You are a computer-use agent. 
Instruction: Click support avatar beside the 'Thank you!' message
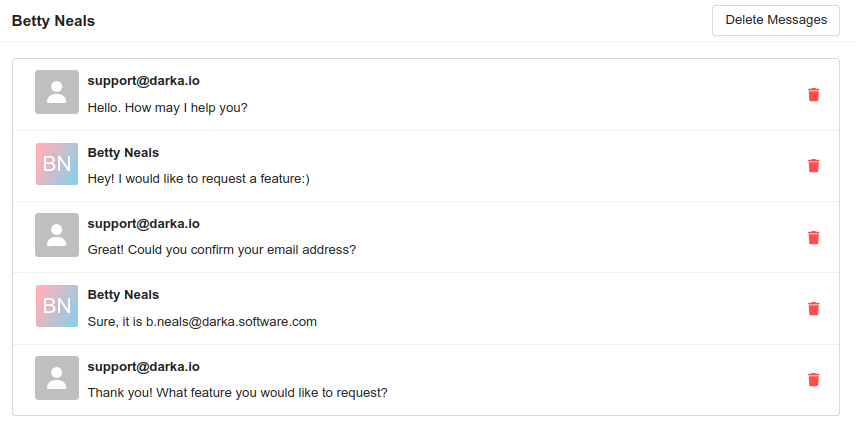click(x=56, y=378)
